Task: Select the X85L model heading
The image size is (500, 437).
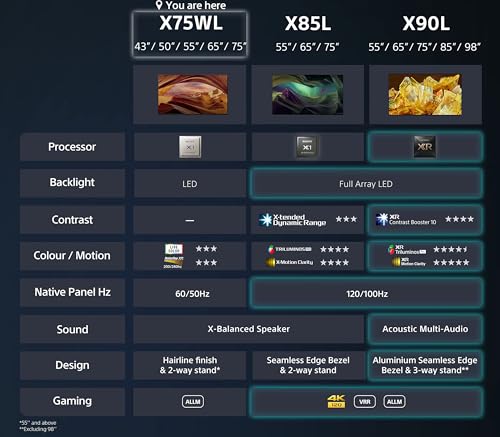Action: (308, 23)
